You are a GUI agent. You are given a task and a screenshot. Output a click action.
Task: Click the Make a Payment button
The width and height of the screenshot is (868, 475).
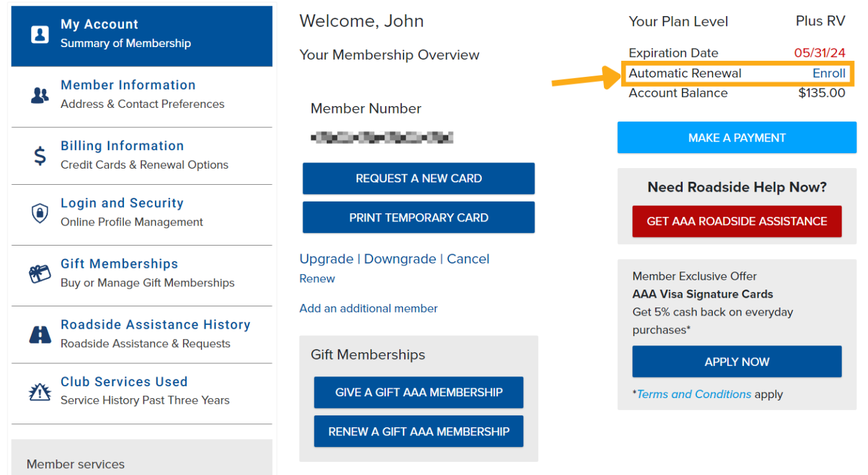(737, 138)
